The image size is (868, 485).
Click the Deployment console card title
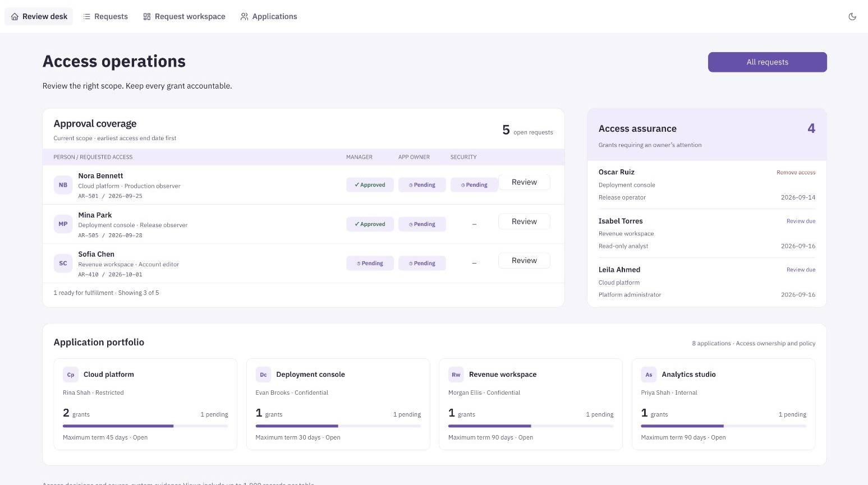tap(310, 375)
